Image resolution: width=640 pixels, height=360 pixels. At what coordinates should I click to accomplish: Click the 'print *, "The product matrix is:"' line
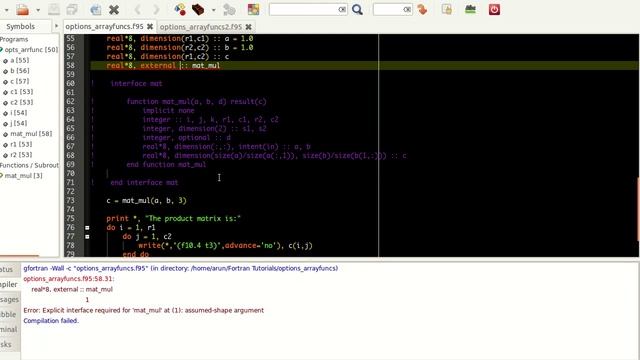tap(173, 219)
